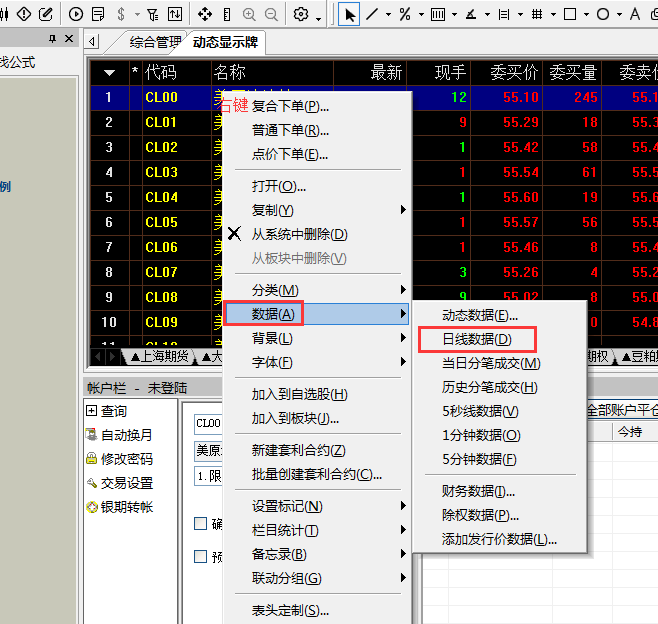Select the text 'A' annotation tool

tap(635, 14)
